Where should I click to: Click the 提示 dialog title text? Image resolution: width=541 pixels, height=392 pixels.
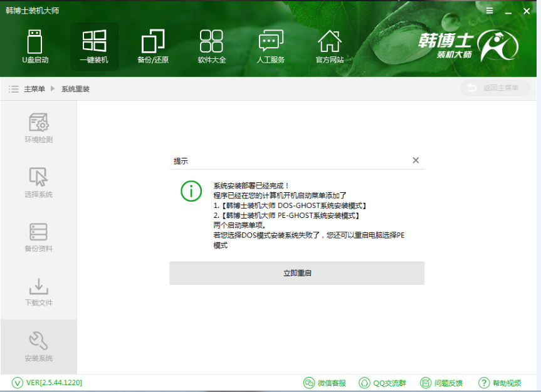(x=181, y=161)
